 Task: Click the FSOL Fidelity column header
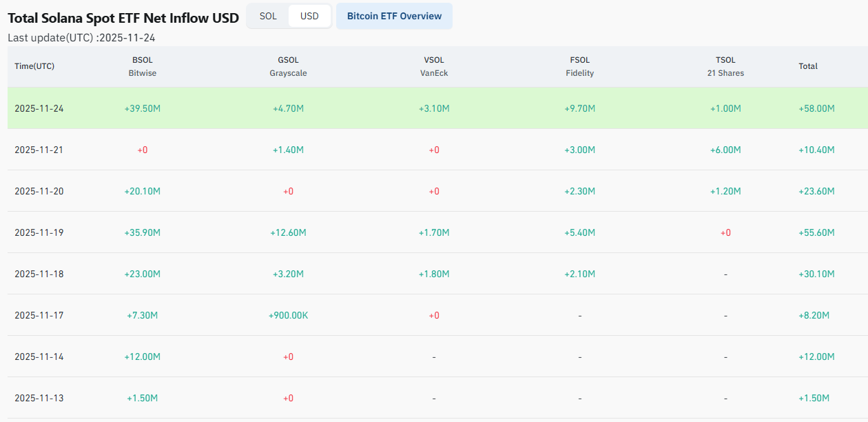coord(579,66)
